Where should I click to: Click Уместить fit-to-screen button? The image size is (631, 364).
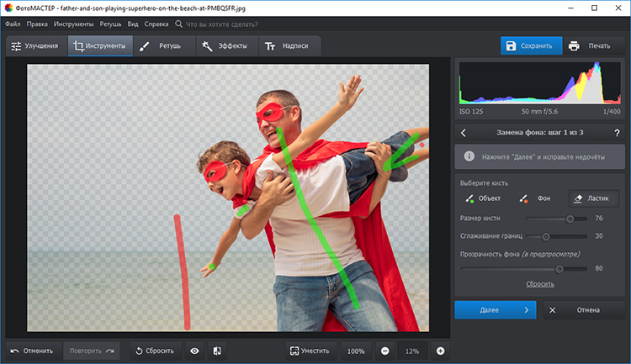tap(311, 351)
